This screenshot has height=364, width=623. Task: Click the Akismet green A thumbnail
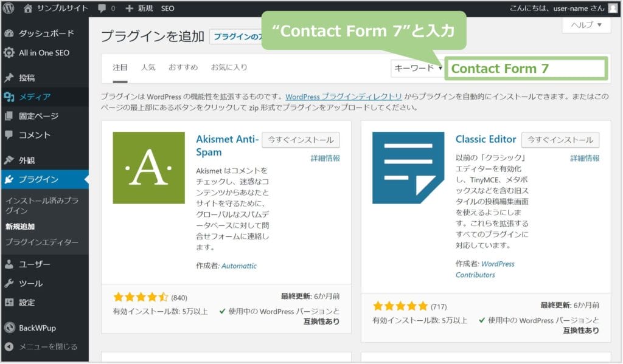click(x=148, y=168)
